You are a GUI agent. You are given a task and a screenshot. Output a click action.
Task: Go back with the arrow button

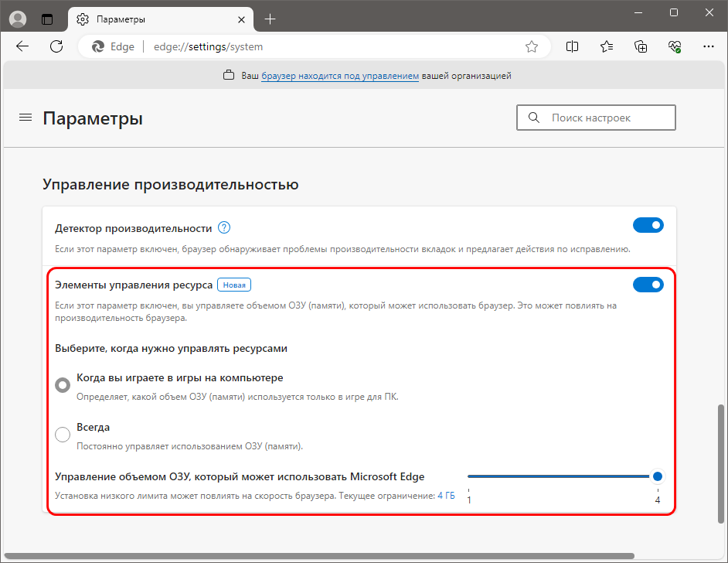(x=22, y=46)
